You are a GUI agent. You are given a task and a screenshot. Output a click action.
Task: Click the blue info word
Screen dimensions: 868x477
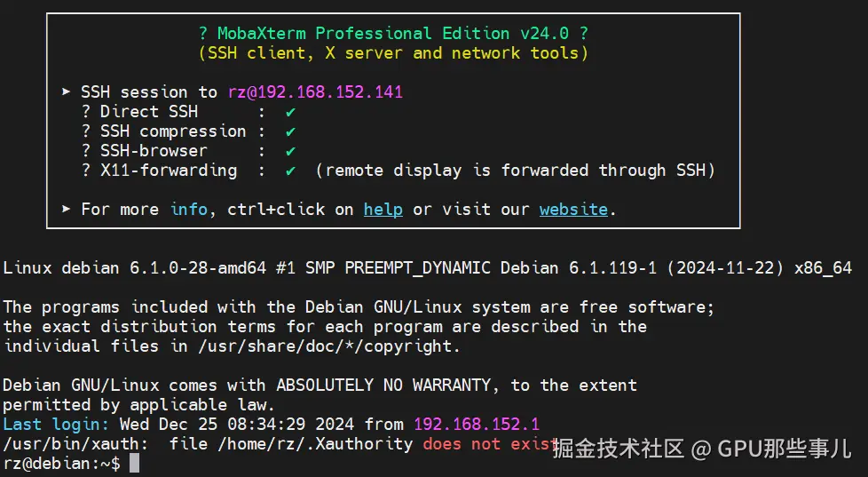pos(189,210)
